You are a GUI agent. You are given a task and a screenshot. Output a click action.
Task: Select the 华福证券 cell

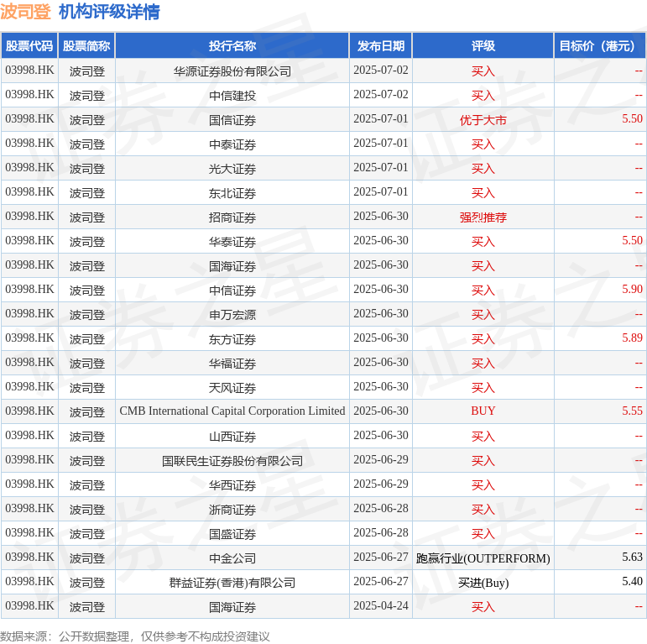click(232, 364)
